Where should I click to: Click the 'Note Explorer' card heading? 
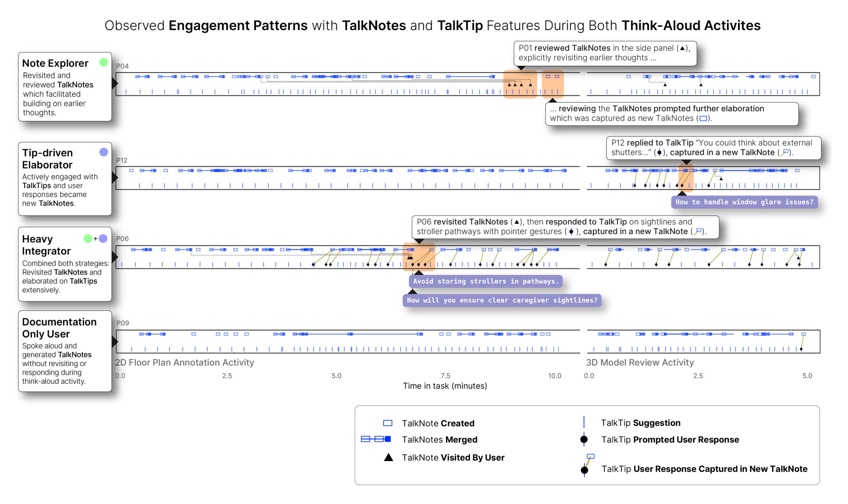tap(55, 63)
